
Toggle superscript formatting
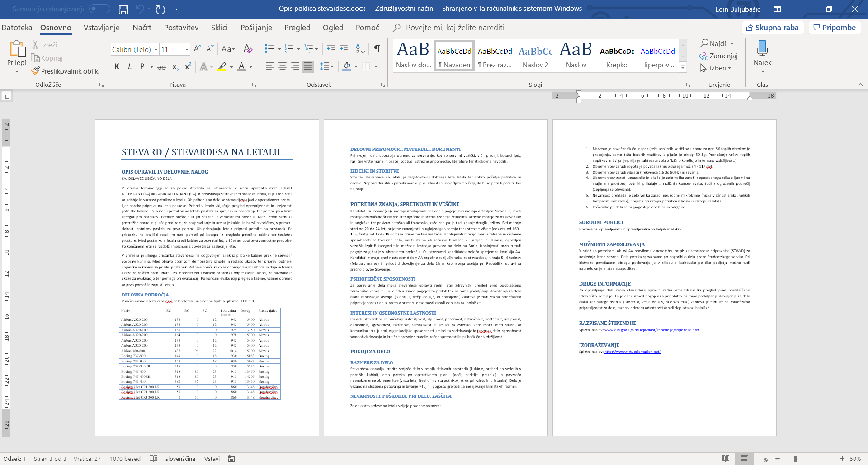(188, 67)
